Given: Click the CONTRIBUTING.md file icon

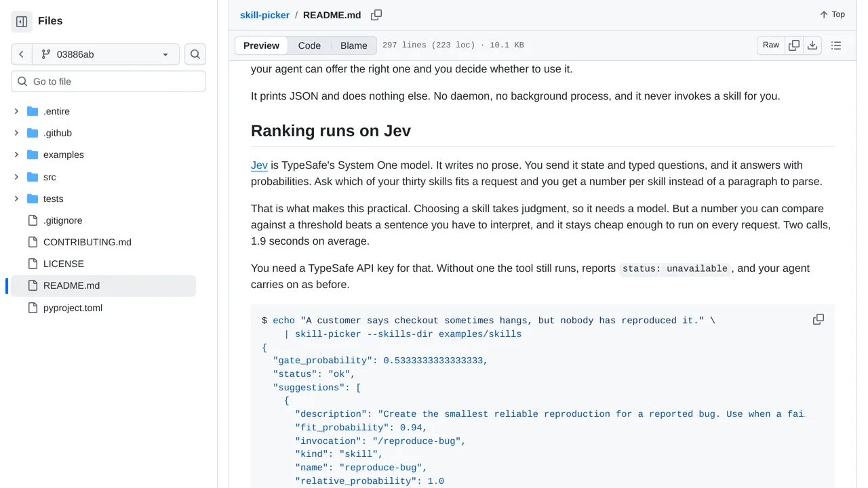Looking at the screenshot, I should [x=33, y=242].
